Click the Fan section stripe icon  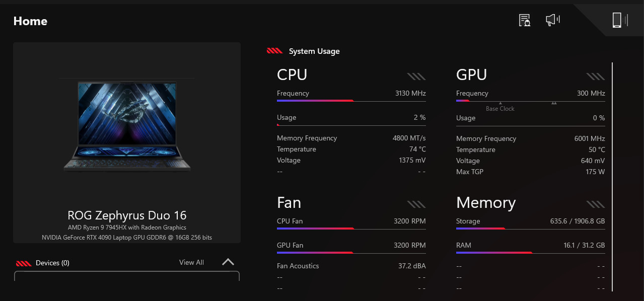416,204
